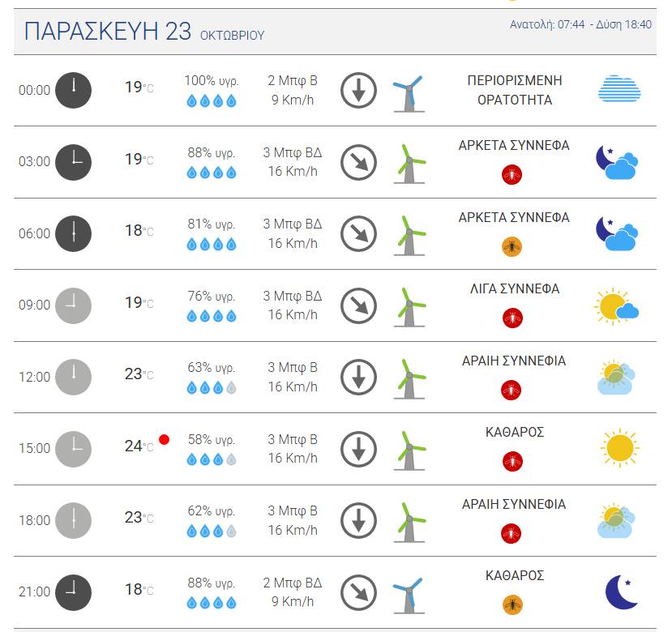Click the fog cloud icon at 00:00
672x632 pixels.
pos(619,89)
